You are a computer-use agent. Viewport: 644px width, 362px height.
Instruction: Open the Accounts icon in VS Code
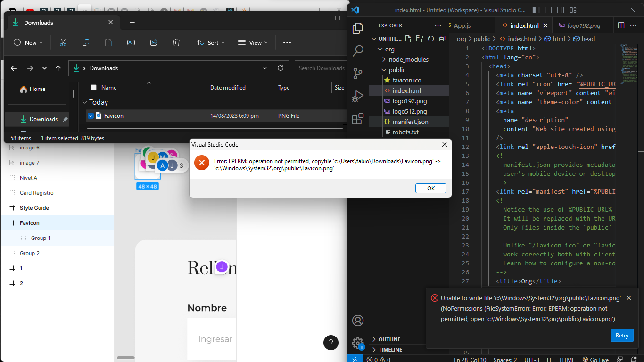coord(358,321)
